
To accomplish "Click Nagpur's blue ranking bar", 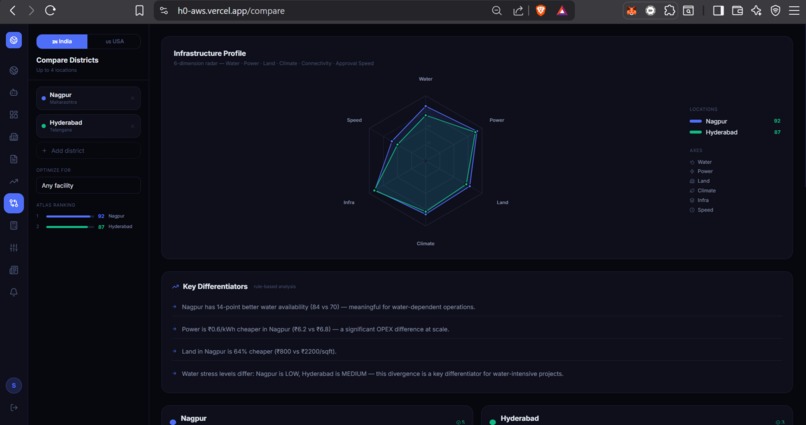I will [x=68, y=216].
